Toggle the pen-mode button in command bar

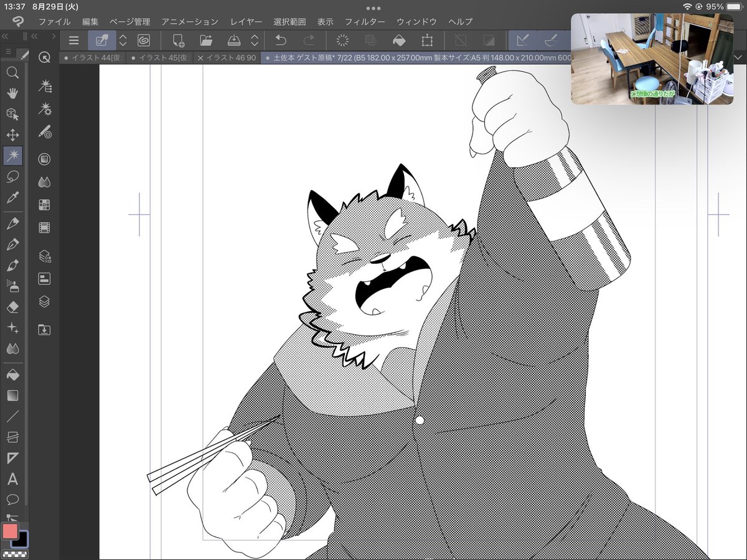click(101, 40)
